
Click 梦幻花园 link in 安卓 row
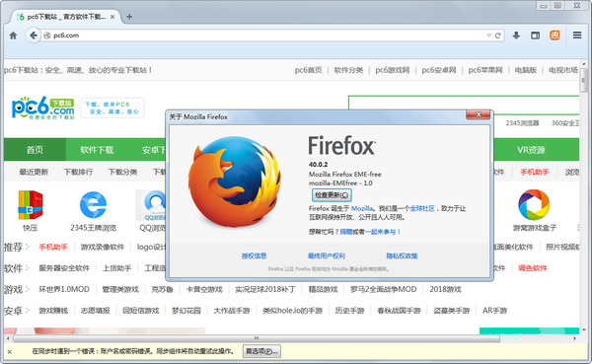186,311
